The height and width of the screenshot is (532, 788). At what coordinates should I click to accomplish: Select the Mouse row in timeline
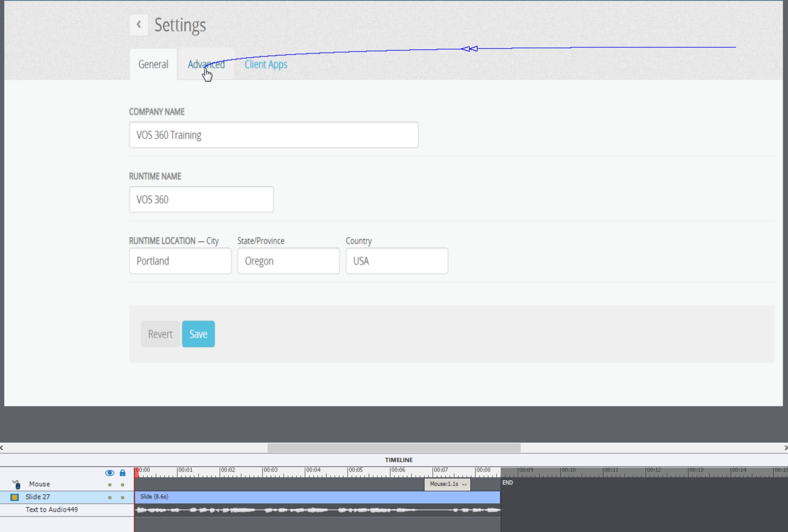point(67,484)
